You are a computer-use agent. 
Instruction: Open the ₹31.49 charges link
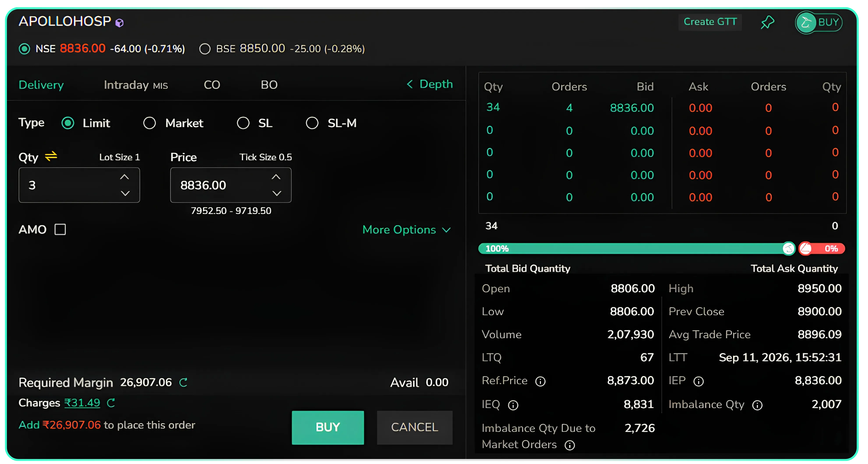[x=82, y=403]
